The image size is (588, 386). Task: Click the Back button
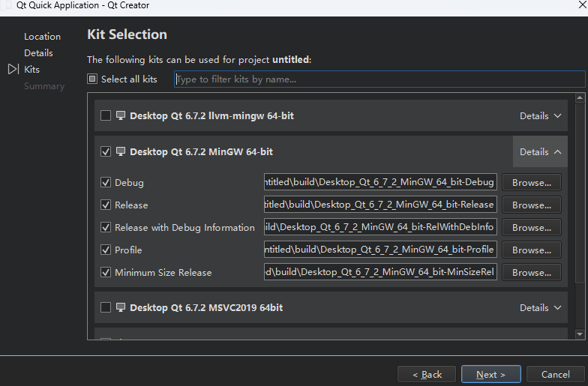click(427, 374)
